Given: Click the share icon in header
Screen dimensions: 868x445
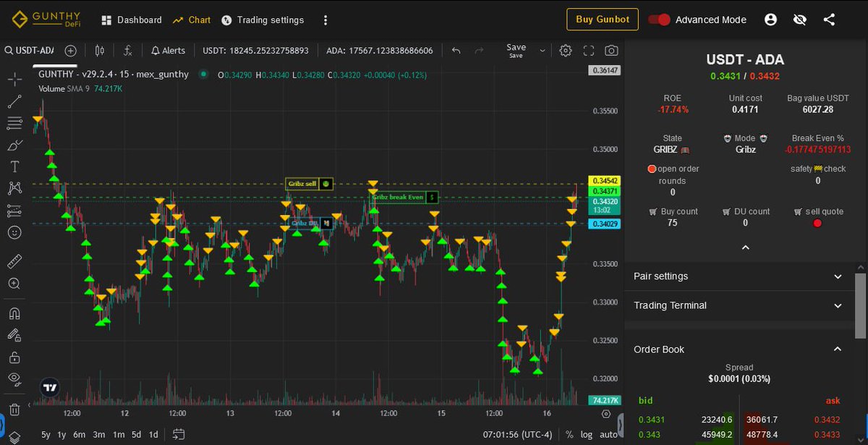Looking at the screenshot, I should coord(829,20).
